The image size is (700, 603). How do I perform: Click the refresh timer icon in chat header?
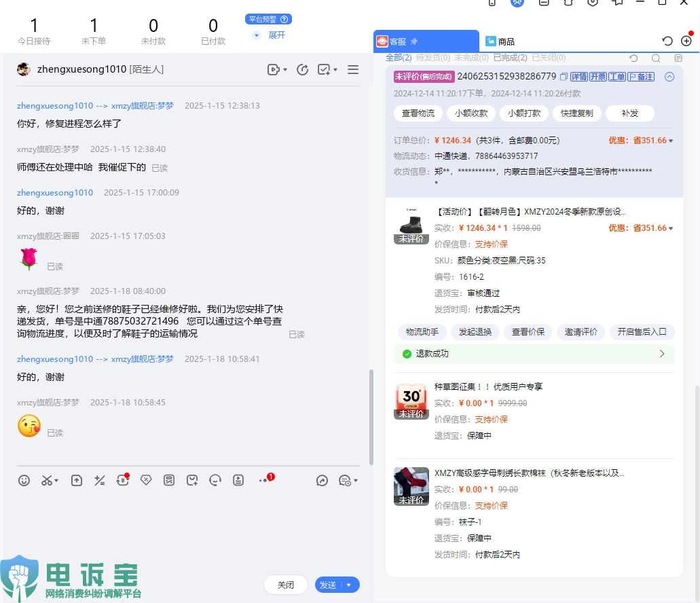click(x=302, y=70)
